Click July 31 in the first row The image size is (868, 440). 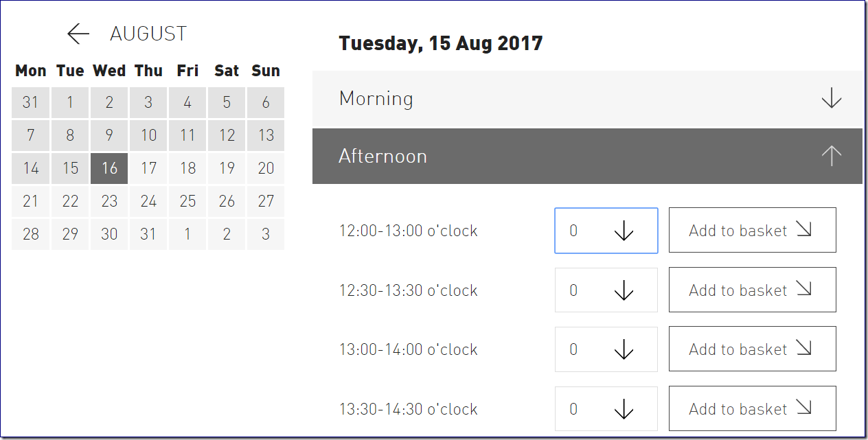click(x=31, y=102)
